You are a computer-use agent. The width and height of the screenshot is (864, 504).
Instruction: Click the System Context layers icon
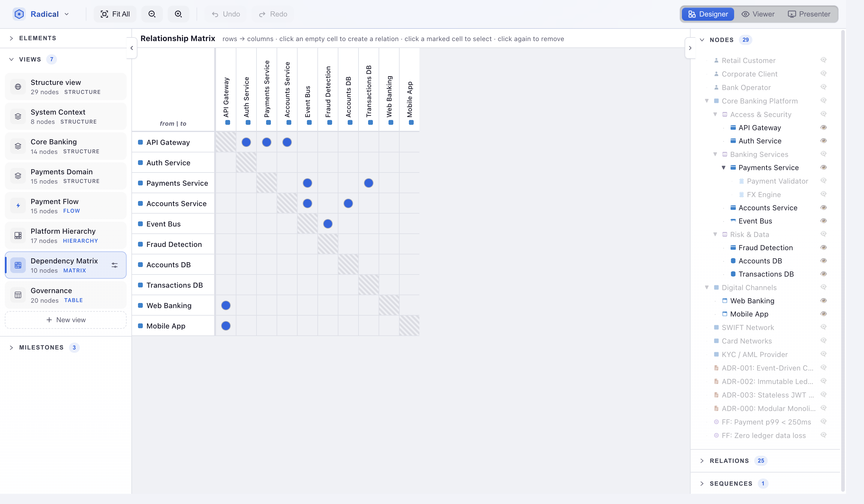[x=18, y=117]
